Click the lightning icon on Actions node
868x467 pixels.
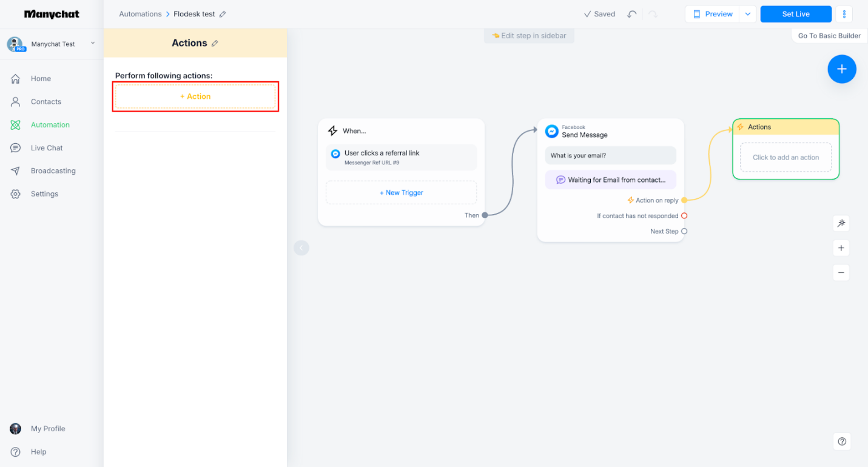740,127
